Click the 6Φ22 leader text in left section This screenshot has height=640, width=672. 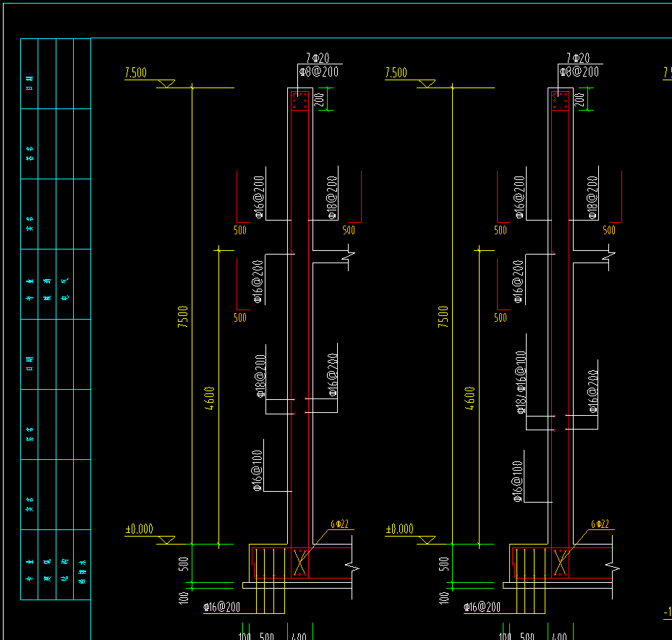[x=339, y=524]
